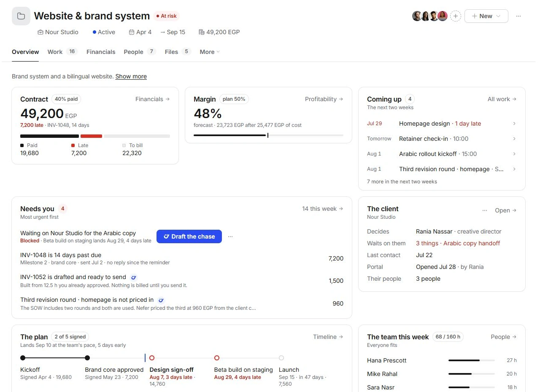Open the Timeline link in The plan

coord(328,337)
